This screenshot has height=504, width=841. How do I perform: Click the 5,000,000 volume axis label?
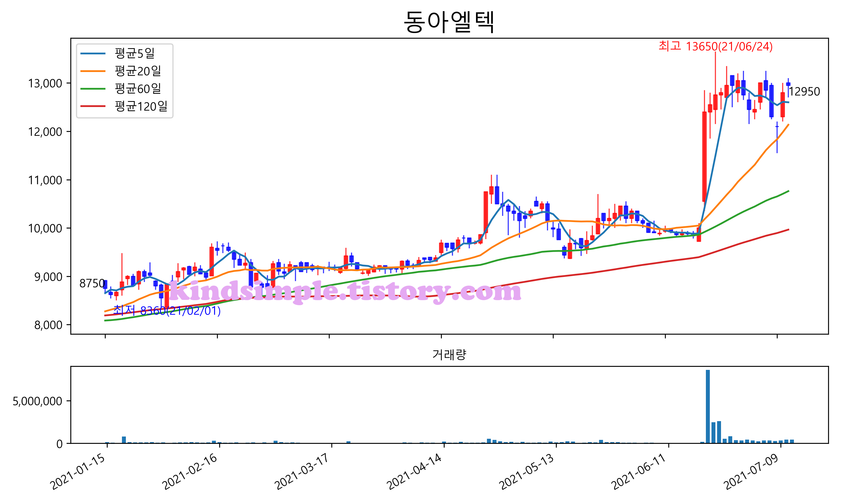pyautogui.click(x=37, y=401)
